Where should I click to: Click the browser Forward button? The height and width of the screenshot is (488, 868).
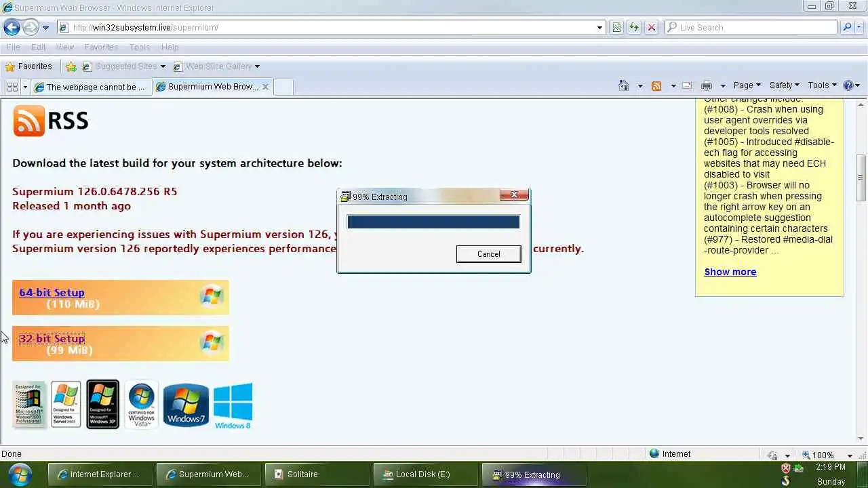pos(31,27)
